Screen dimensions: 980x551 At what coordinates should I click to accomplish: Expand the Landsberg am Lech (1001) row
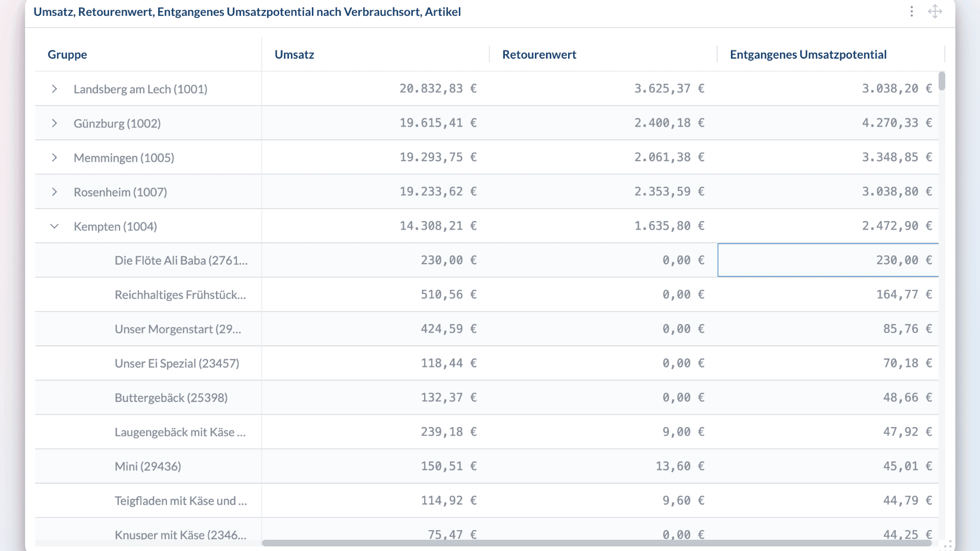55,88
